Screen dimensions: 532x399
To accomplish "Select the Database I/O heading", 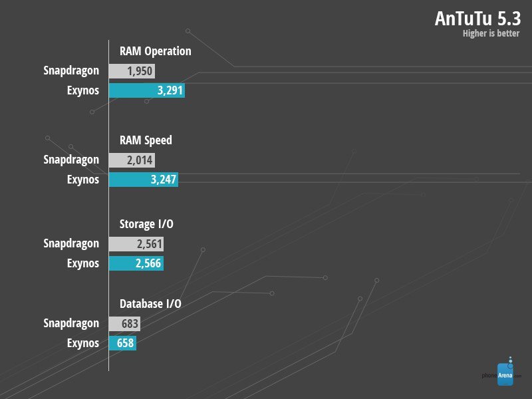I will coord(150,304).
